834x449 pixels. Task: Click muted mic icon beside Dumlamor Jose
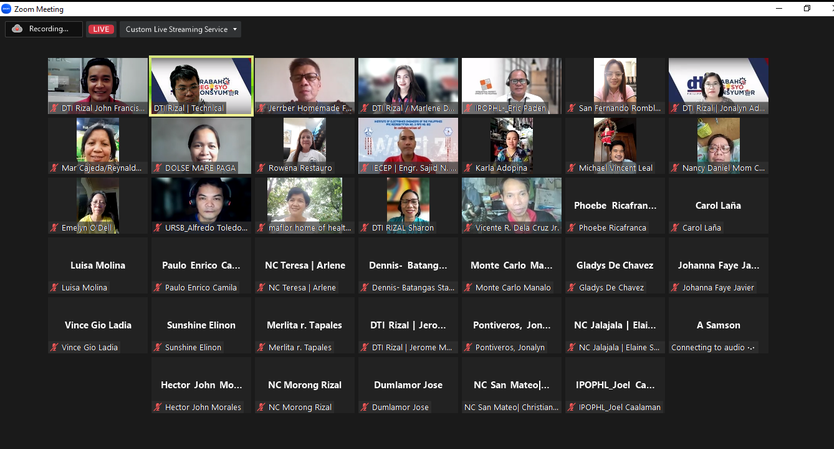364,407
